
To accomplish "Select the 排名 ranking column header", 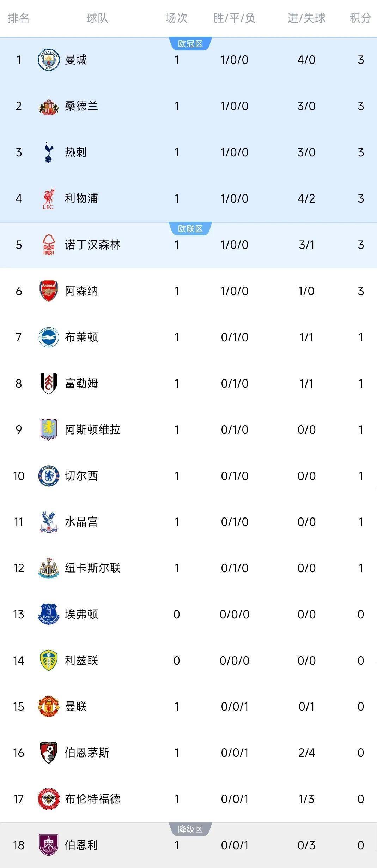I will pos(19,18).
